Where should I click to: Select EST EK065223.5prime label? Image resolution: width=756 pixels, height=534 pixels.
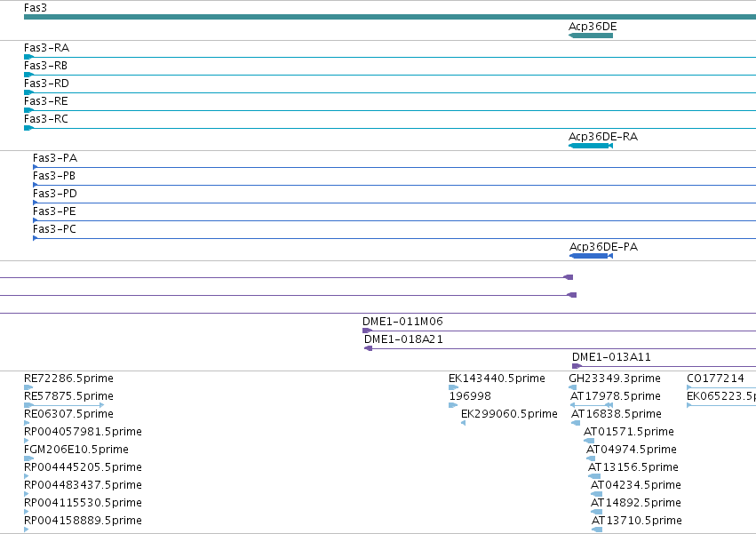(721, 396)
